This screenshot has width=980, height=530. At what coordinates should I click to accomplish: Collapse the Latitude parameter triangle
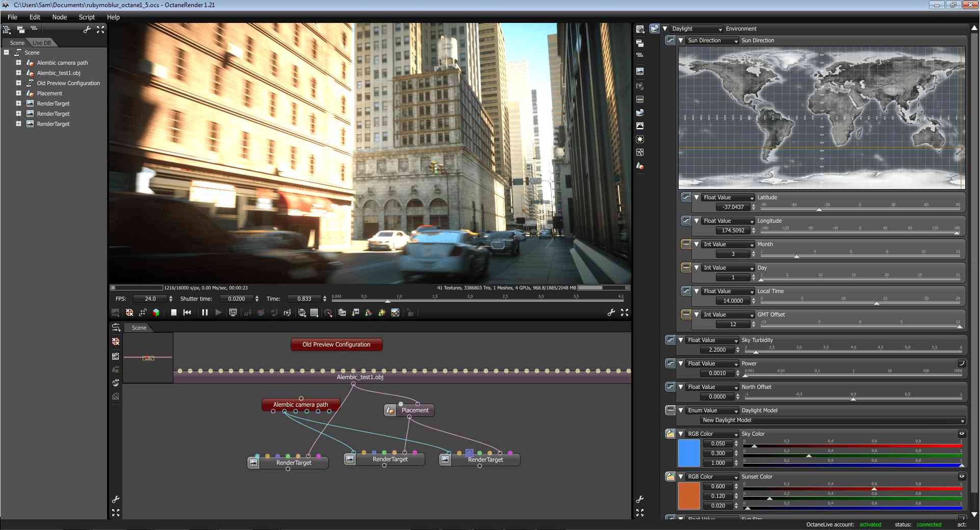[x=697, y=197]
